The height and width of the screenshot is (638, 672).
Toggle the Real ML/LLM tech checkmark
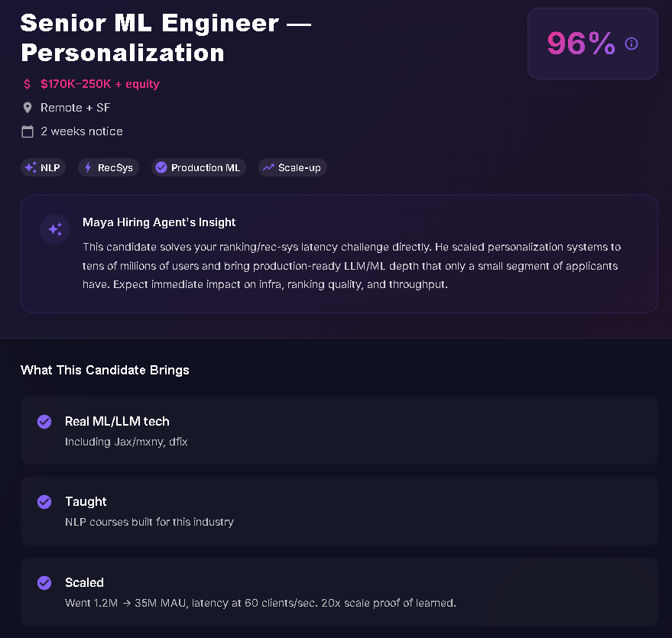click(44, 422)
